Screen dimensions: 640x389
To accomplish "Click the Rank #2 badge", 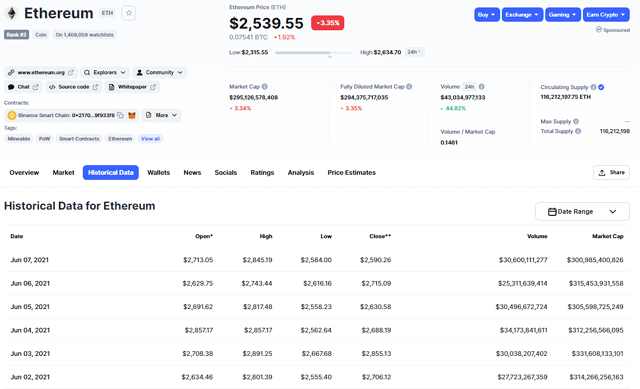I will click(x=16, y=35).
